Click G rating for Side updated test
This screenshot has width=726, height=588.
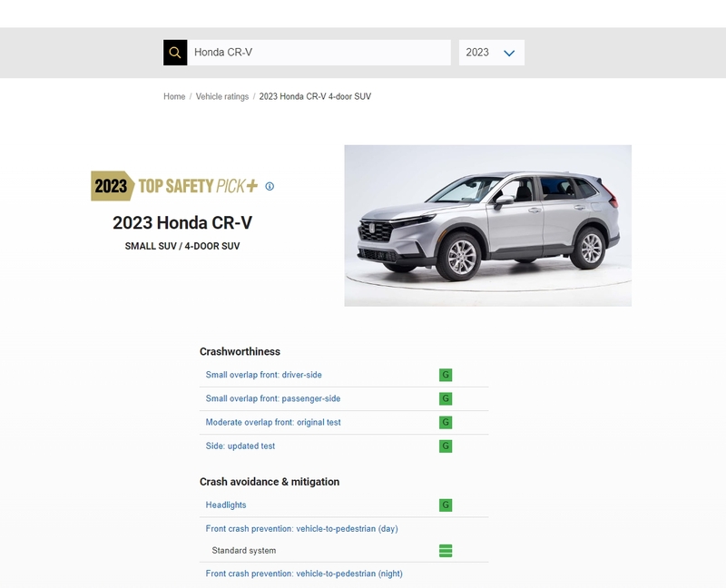[x=445, y=445]
